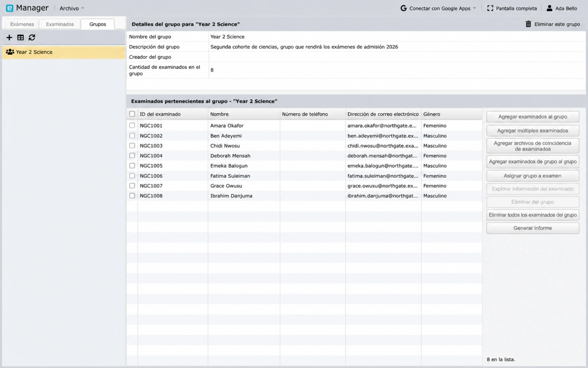Check the box for NGC1005 Emeka Balogun
This screenshot has height=368, width=588.
click(132, 166)
